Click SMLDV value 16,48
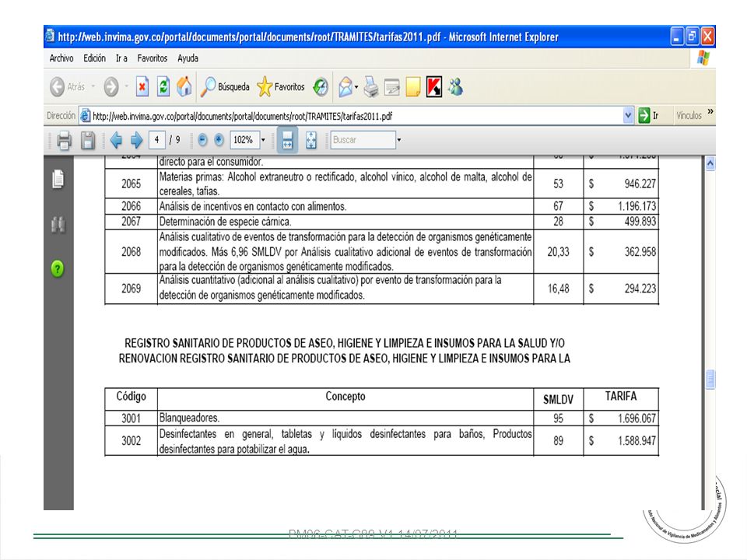Viewport: 747px width, 560px height. [559, 289]
